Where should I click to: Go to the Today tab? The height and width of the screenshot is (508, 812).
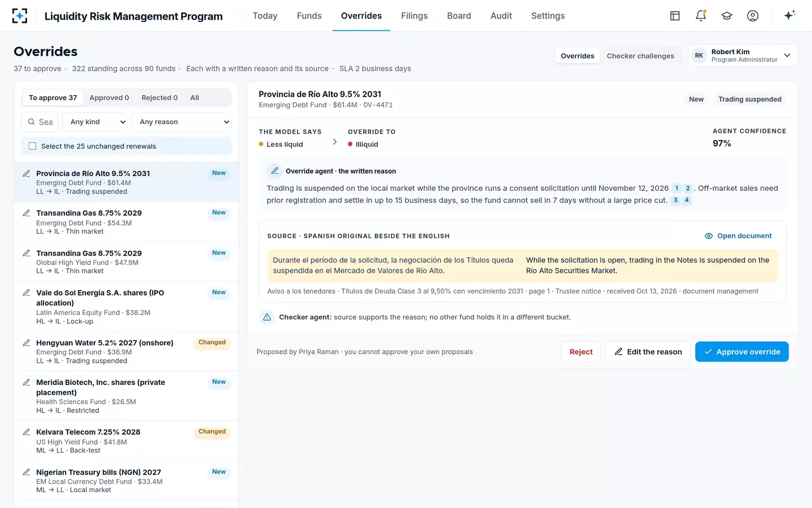265,16
